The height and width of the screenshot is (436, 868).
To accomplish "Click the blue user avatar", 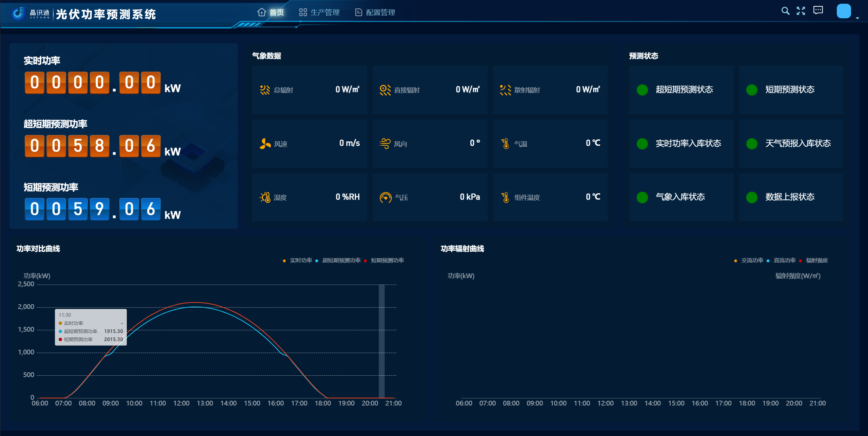I will tap(844, 11).
